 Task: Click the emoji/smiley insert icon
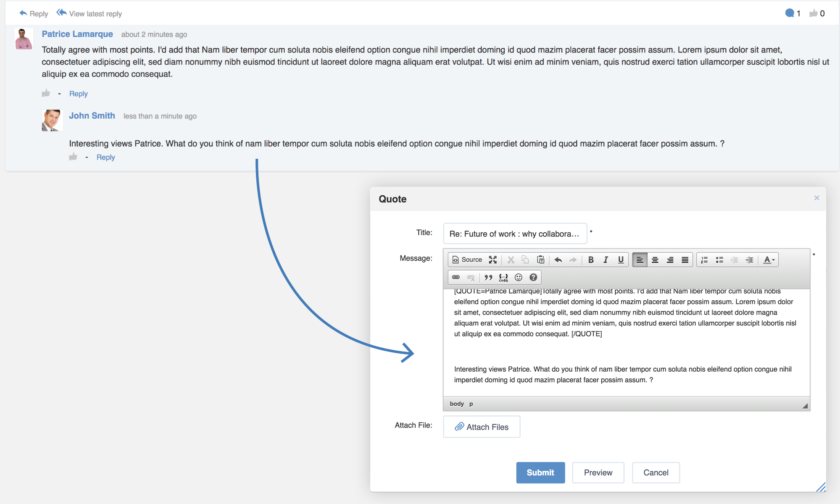pyautogui.click(x=519, y=277)
